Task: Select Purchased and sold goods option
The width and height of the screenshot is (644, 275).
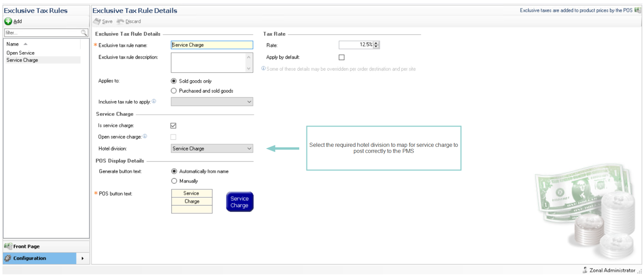Action: pos(174,91)
